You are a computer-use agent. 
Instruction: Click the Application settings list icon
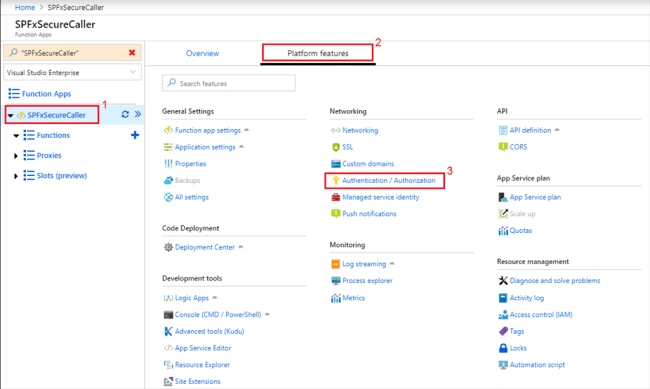[168, 147]
